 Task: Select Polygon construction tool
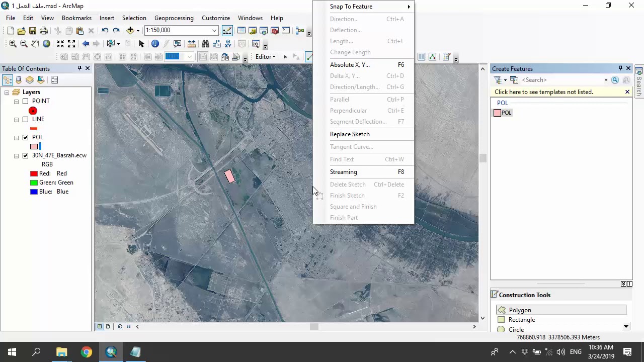pyautogui.click(x=561, y=310)
